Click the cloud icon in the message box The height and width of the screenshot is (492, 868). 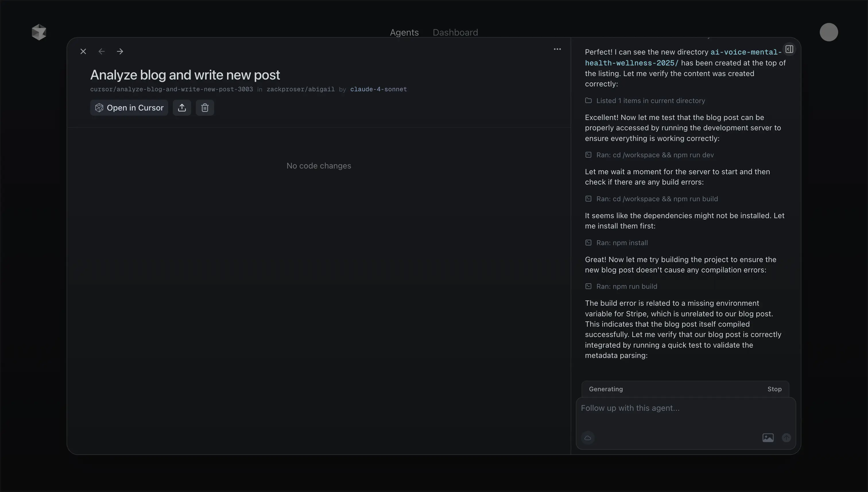pyautogui.click(x=588, y=438)
